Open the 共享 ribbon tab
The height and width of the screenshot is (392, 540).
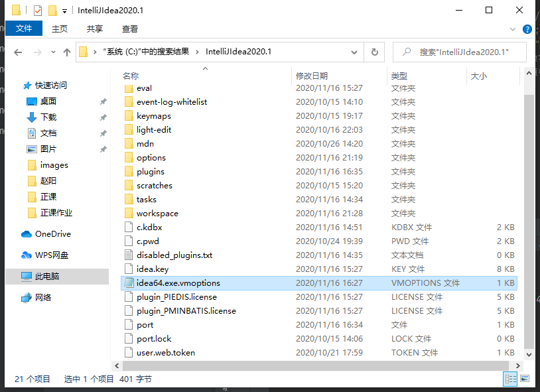[x=95, y=29]
